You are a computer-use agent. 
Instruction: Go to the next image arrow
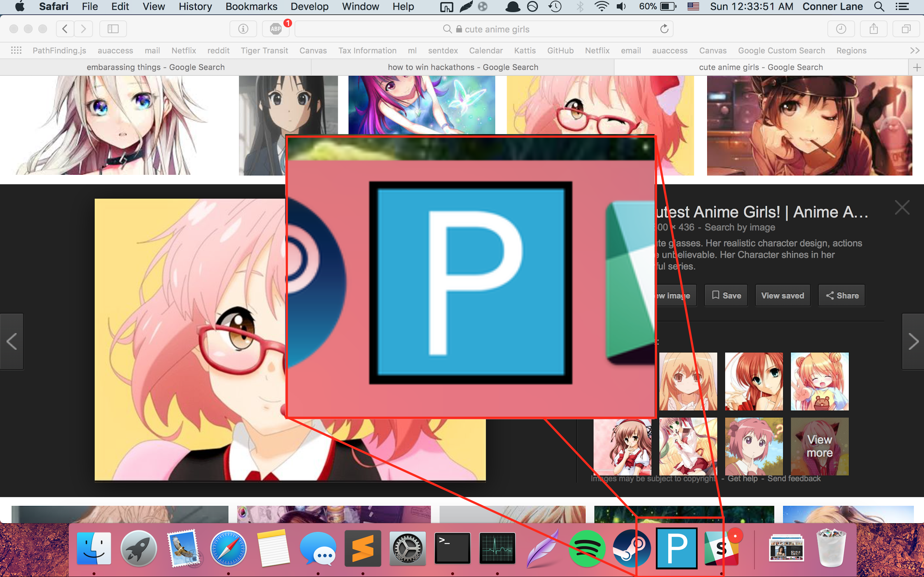click(913, 341)
